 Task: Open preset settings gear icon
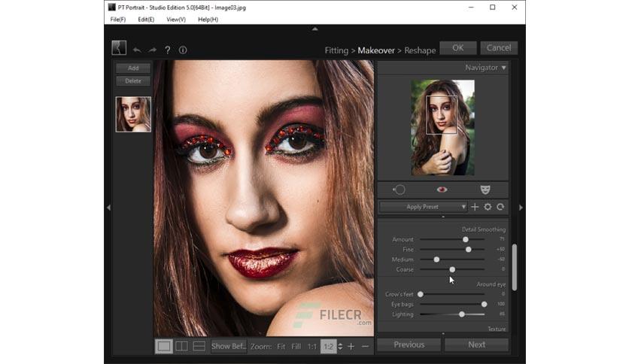(x=488, y=207)
